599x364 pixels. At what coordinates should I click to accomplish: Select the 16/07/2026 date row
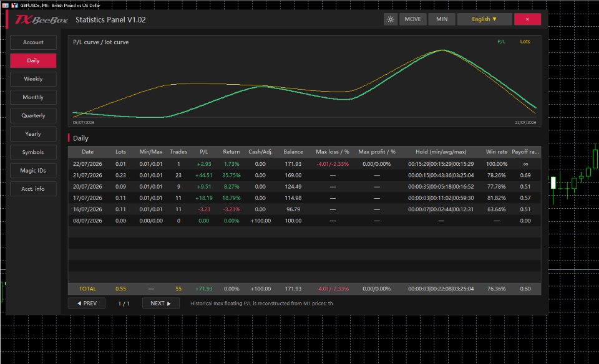(x=304, y=209)
